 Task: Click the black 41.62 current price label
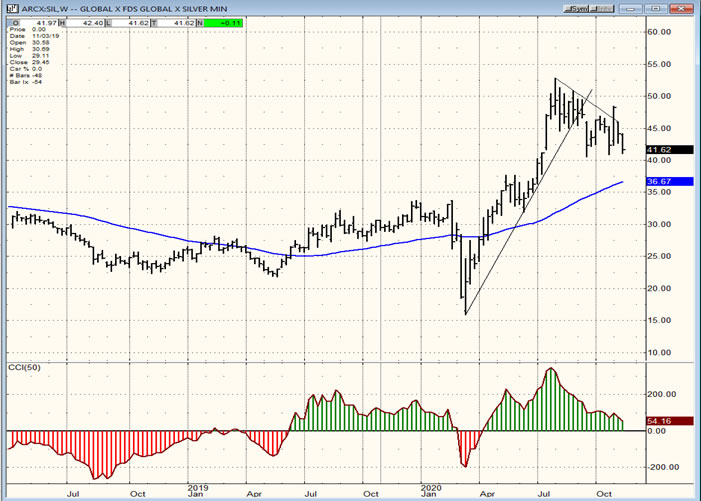pyautogui.click(x=657, y=150)
